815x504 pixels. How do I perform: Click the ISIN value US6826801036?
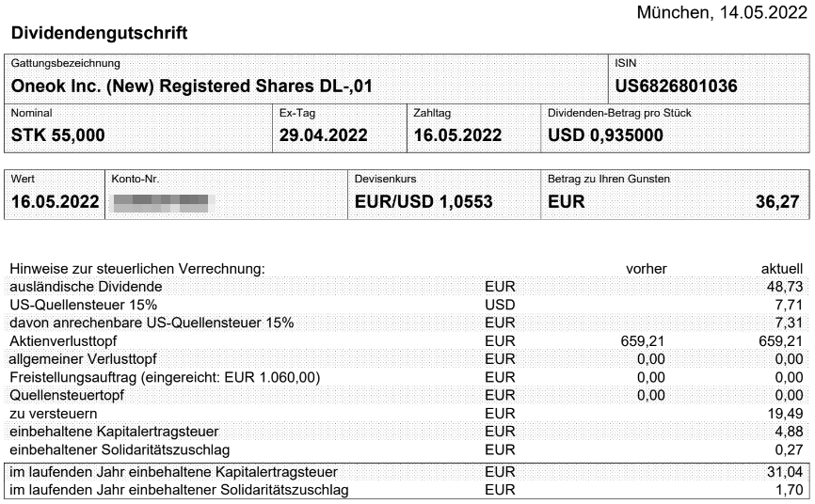point(675,87)
